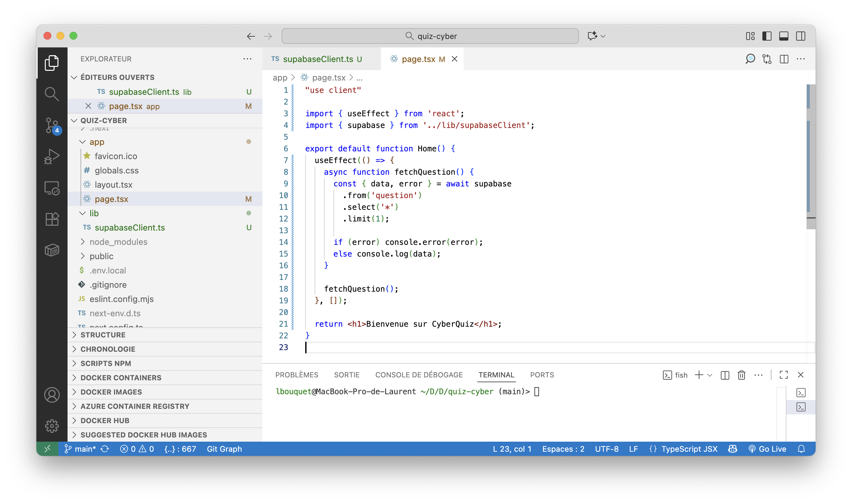The height and width of the screenshot is (504, 852).
Task: Open the Extensions view
Action: click(52, 219)
